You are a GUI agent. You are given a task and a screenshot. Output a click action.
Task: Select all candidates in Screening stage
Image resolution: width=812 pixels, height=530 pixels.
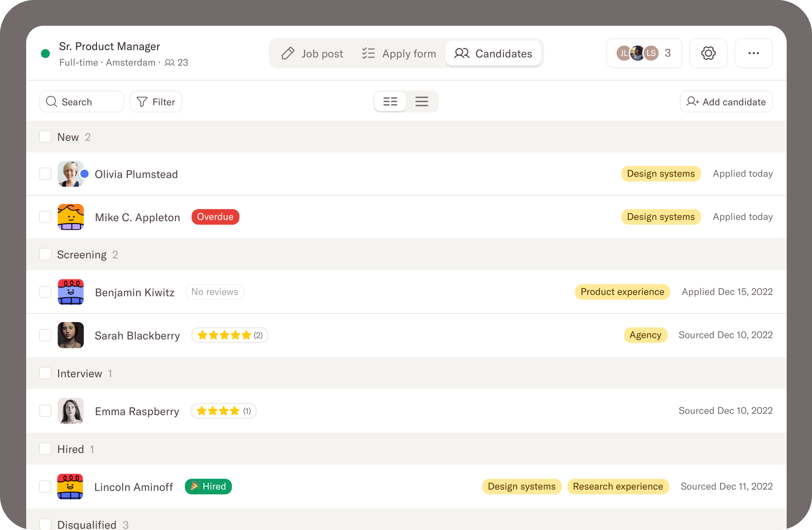pyautogui.click(x=45, y=254)
